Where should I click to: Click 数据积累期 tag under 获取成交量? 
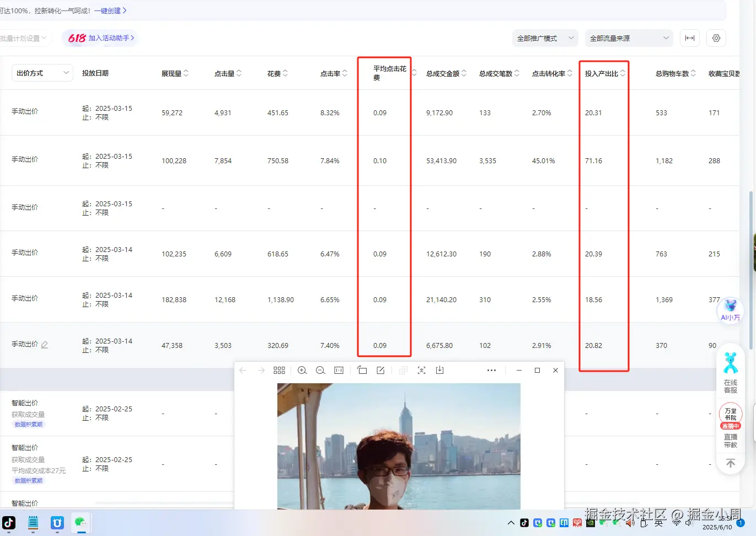point(29,425)
